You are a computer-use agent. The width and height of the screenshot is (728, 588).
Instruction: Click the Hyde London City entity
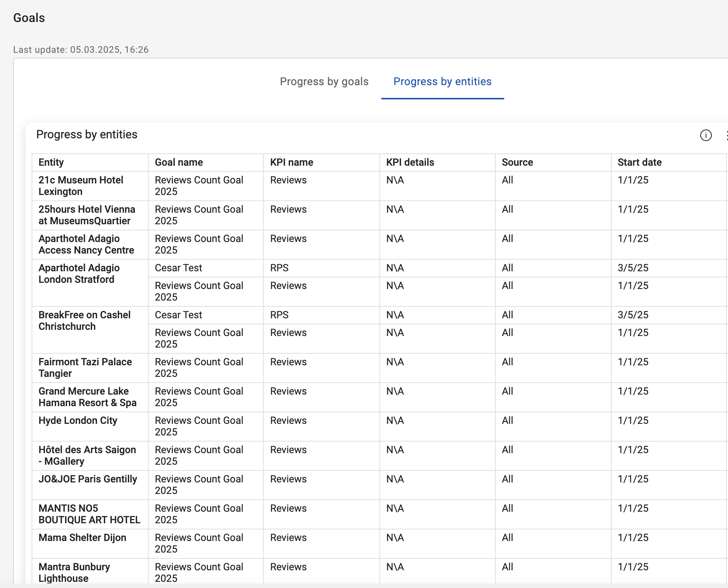(x=78, y=420)
